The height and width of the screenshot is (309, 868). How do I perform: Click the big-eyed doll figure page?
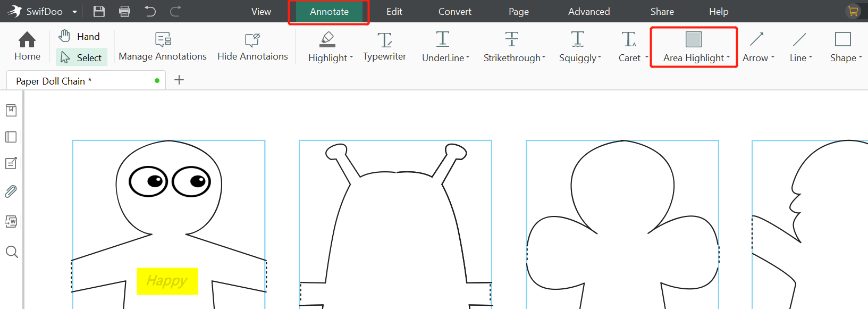click(x=168, y=224)
